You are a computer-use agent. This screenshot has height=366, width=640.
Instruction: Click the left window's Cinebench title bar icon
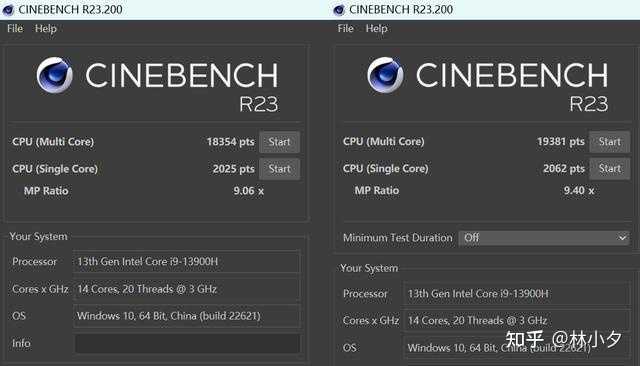point(8,9)
